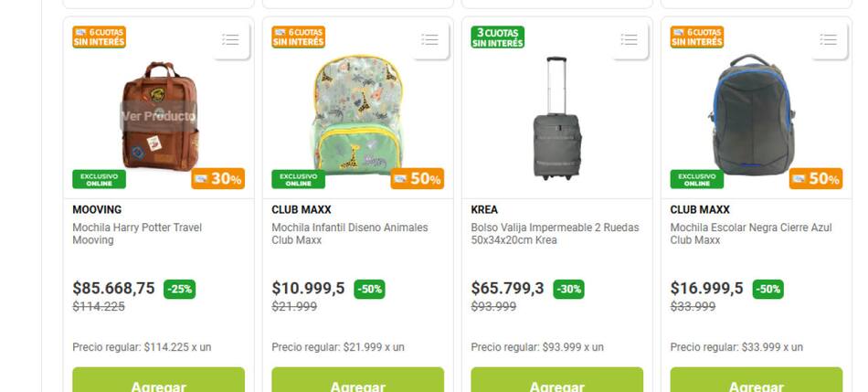Click list icon on Animales backpack card
This screenshot has width=868, height=392.
click(429, 39)
